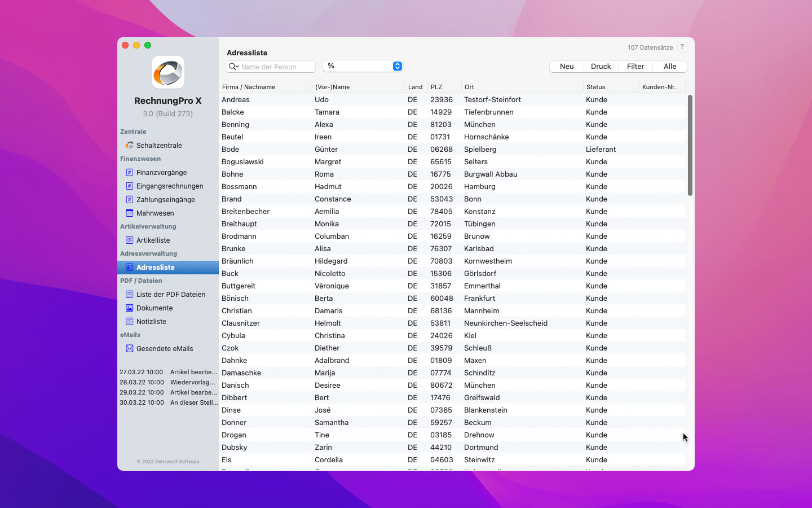Sort by the Firma / Nachname column header

point(249,87)
